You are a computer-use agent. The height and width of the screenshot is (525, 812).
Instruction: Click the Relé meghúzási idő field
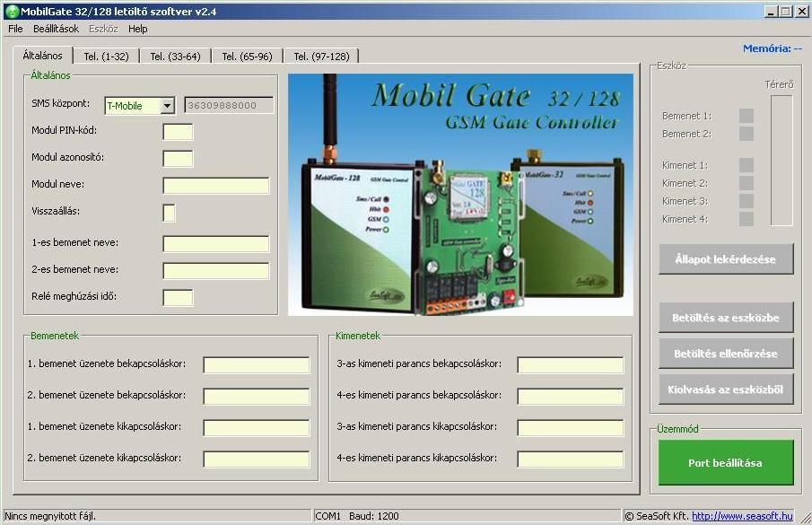click(x=178, y=298)
